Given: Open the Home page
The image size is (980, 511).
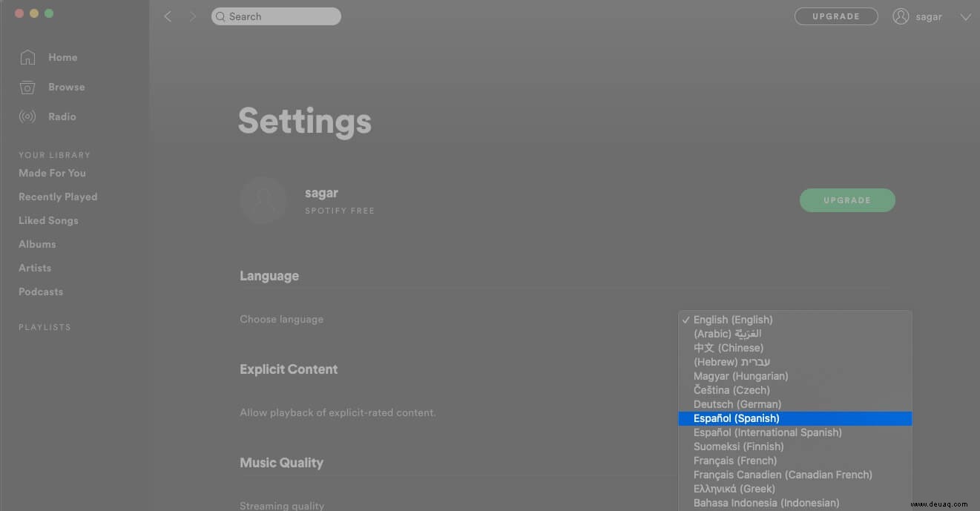Looking at the screenshot, I should 48,57.
